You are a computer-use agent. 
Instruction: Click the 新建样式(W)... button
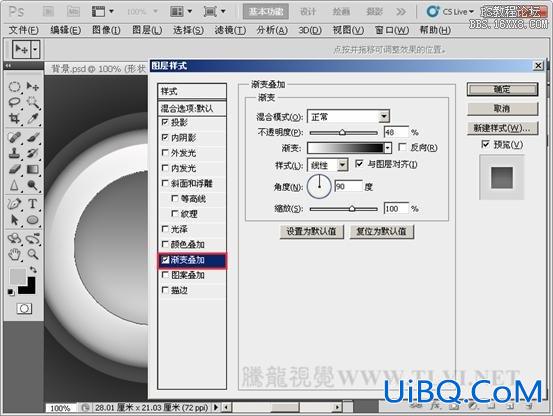click(503, 128)
